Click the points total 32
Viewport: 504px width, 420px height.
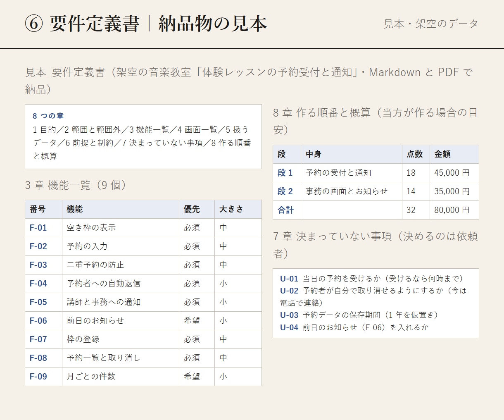[x=416, y=210]
